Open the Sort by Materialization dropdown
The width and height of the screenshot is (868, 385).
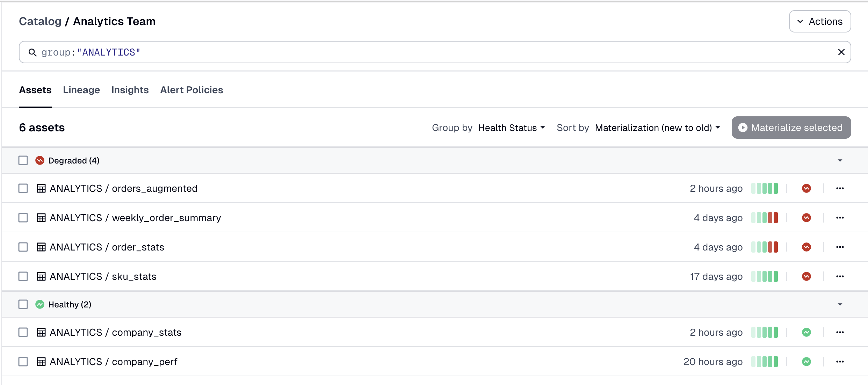pos(657,128)
